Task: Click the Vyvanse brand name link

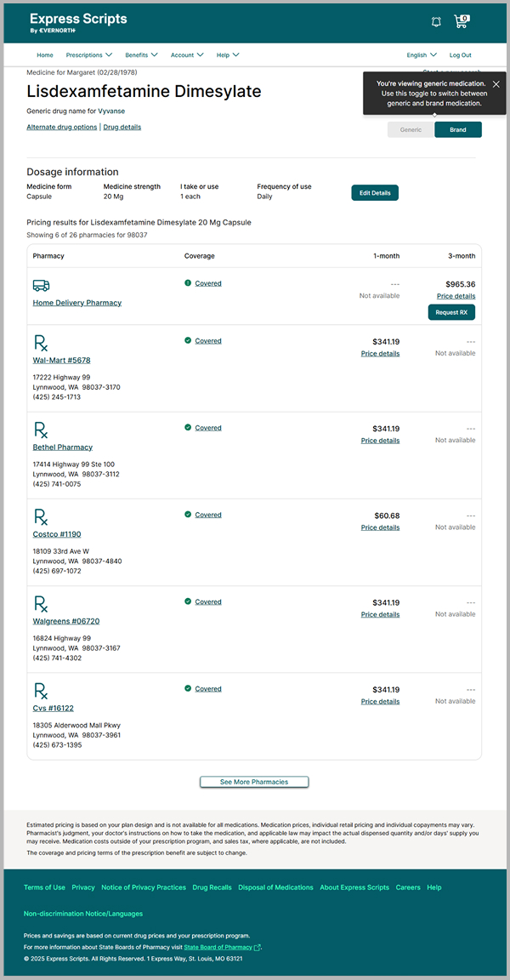Action: (x=111, y=111)
